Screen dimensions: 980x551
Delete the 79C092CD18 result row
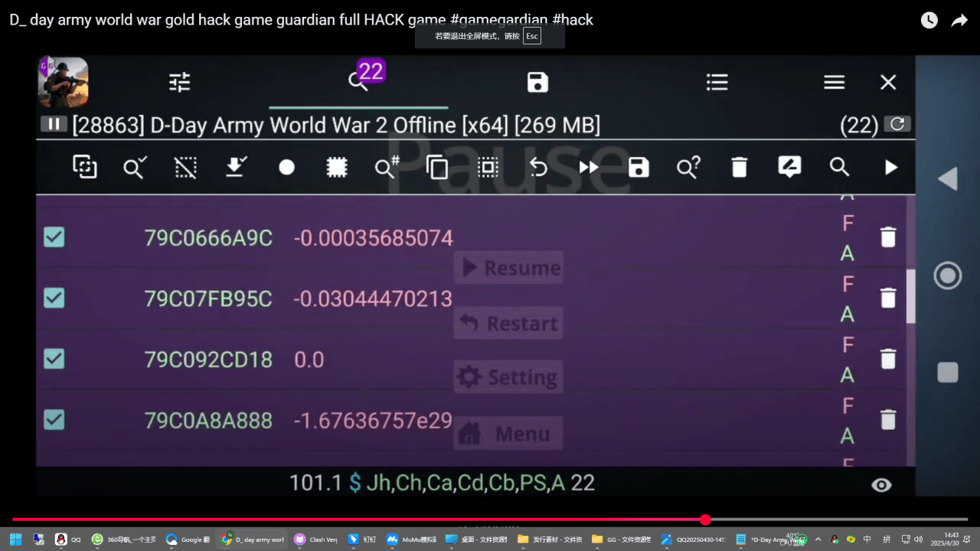pos(887,359)
